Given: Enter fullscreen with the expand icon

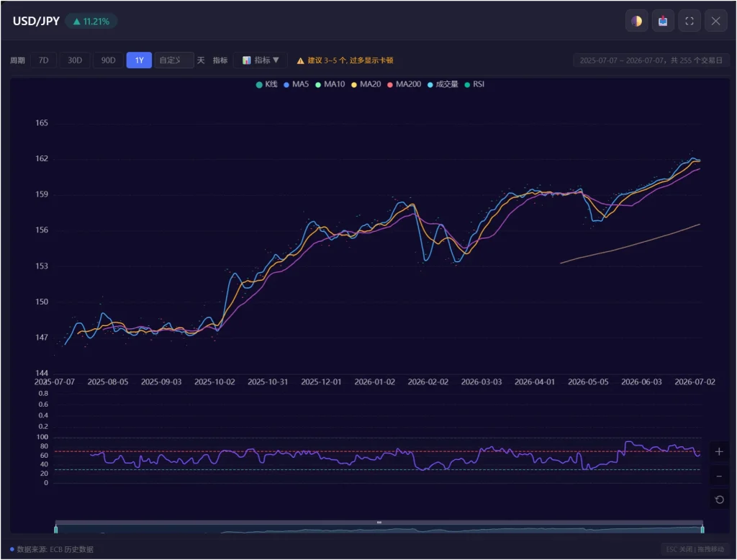Looking at the screenshot, I should pyautogui.click(x=689, y=21).
